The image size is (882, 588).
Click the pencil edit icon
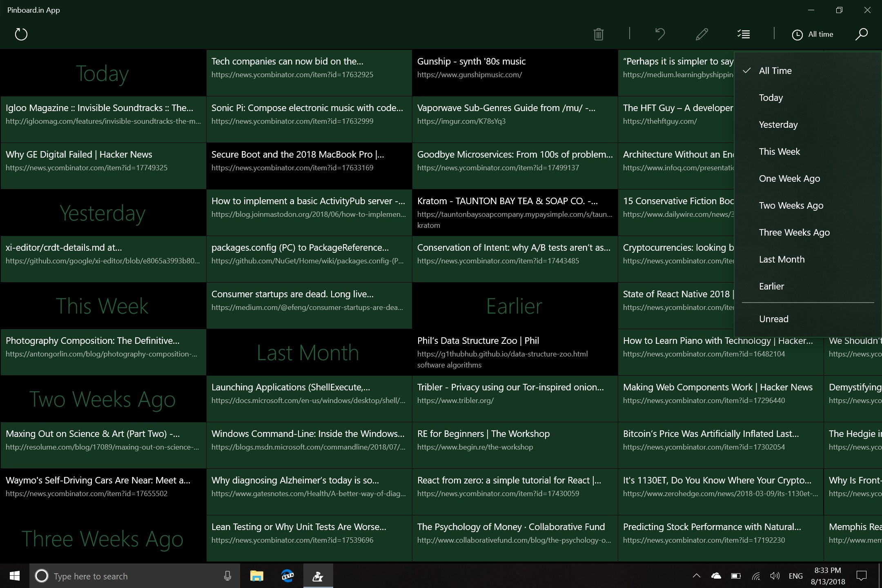coord(702,34)
